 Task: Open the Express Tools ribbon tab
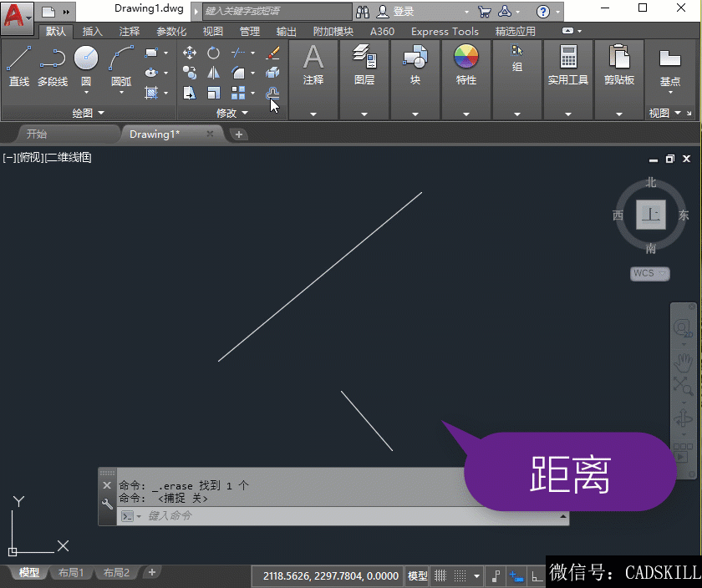click(445, 32)
